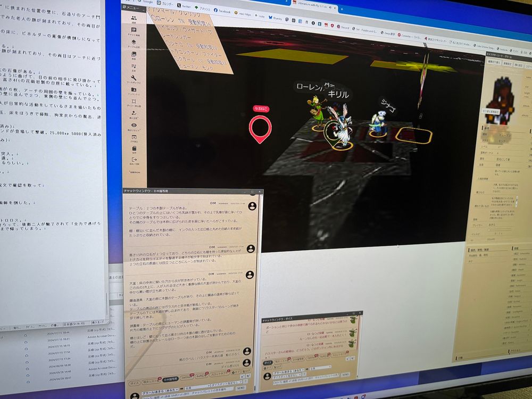Select the 2024/07/15 18:44 file row
Viewport: 532px width, 399px height.
[59, 333]
